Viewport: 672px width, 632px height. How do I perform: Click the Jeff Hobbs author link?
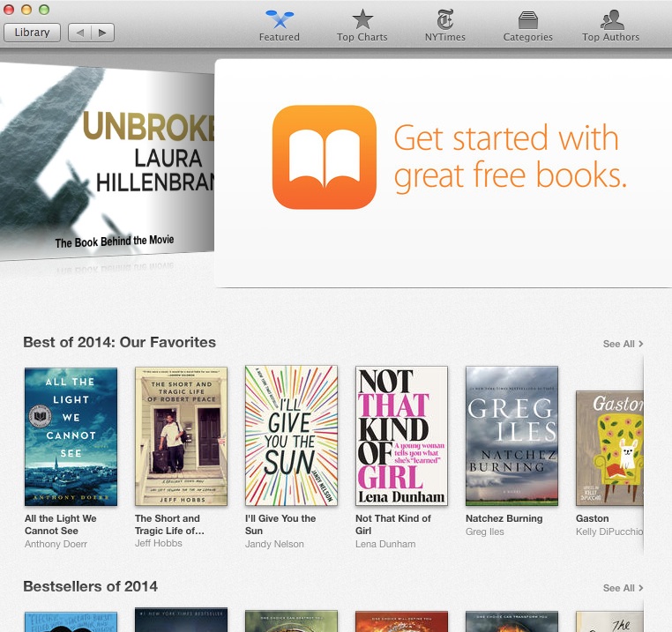pos(159,543)
